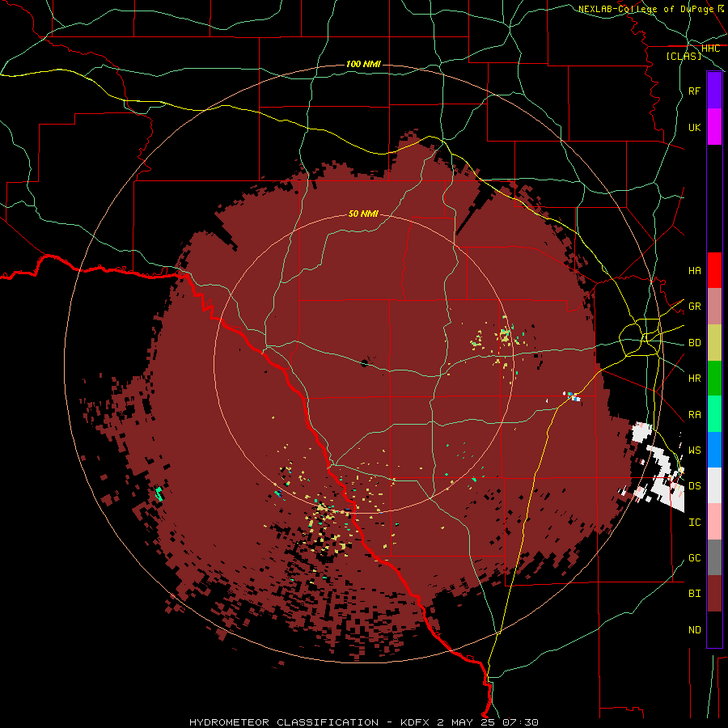Click the black ND legend swatch
The image size is (728, 728).
[x=714, y=629]
